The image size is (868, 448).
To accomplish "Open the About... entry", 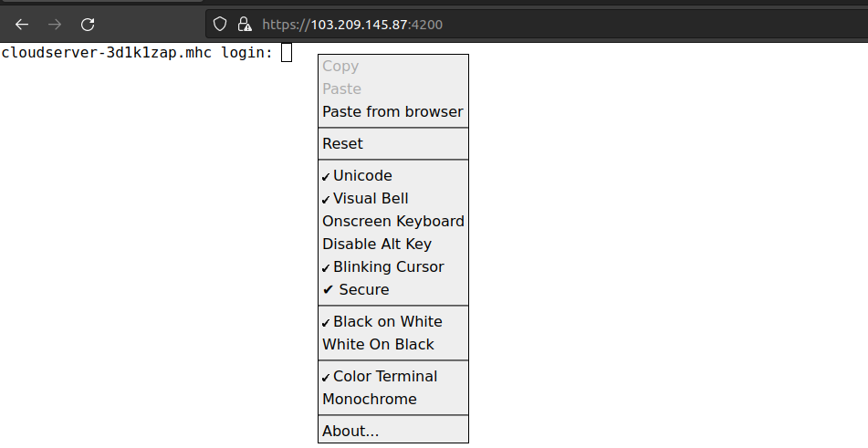I will pyautogui.click(x=393, y=431).
